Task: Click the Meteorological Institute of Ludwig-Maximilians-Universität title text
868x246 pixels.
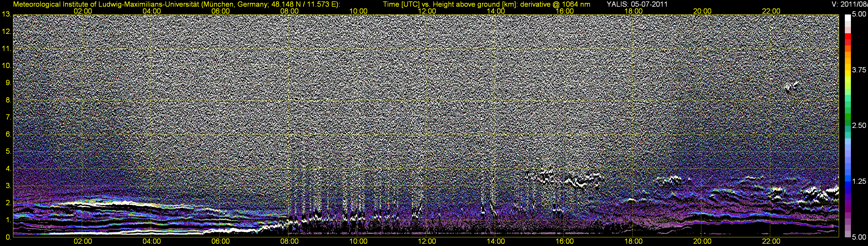Action: (176, 4)
